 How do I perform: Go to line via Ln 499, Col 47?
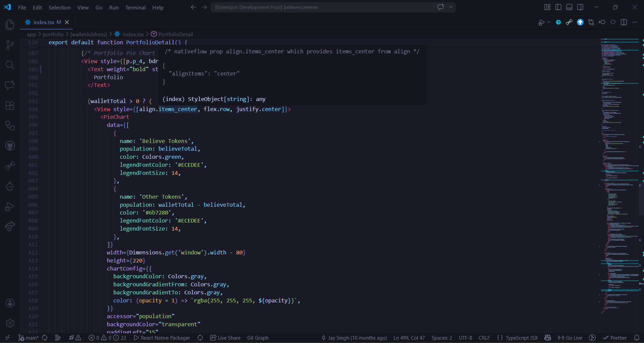point(409,338)
